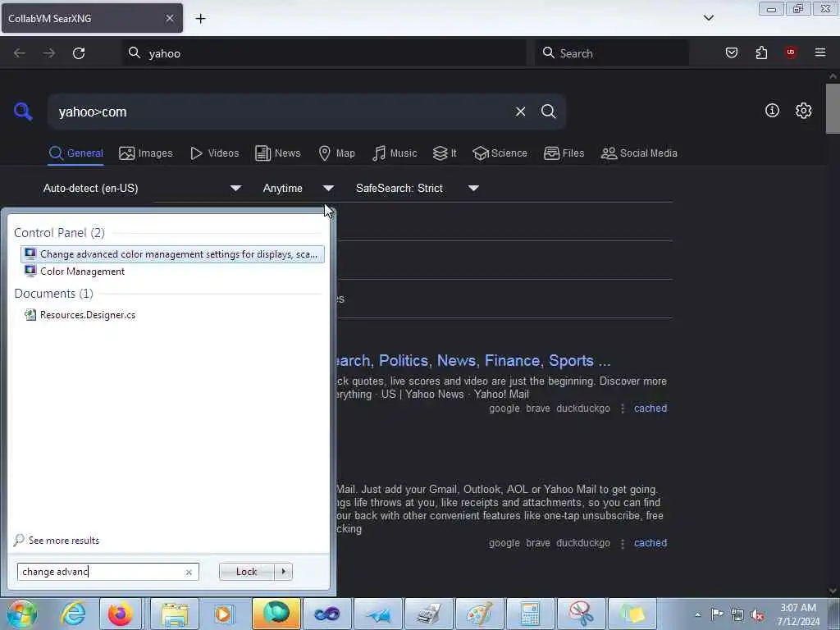This screenshot has height=630, width=840.
Task: Open Firefox from the taskbar
Action: (x=121, y=614)
